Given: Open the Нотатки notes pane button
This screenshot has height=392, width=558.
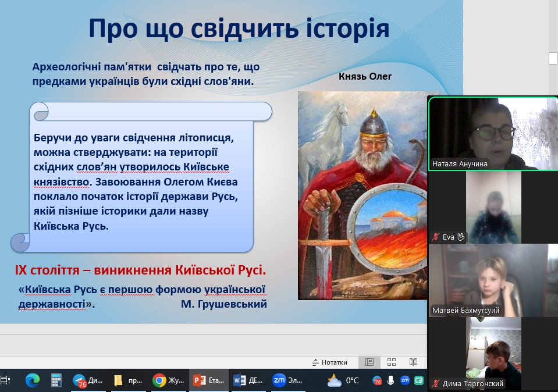Looking at the screenshot, I should [329, 362].
